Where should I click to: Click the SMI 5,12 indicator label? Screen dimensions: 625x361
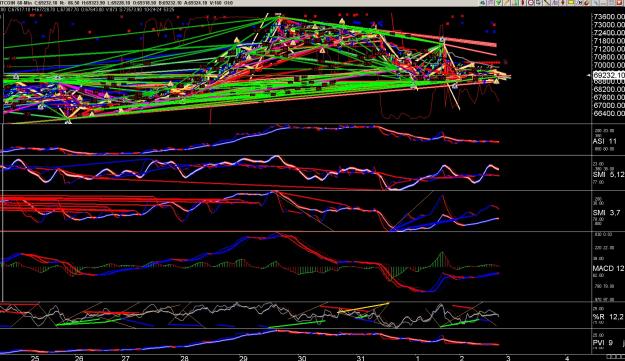click(608, 175)
